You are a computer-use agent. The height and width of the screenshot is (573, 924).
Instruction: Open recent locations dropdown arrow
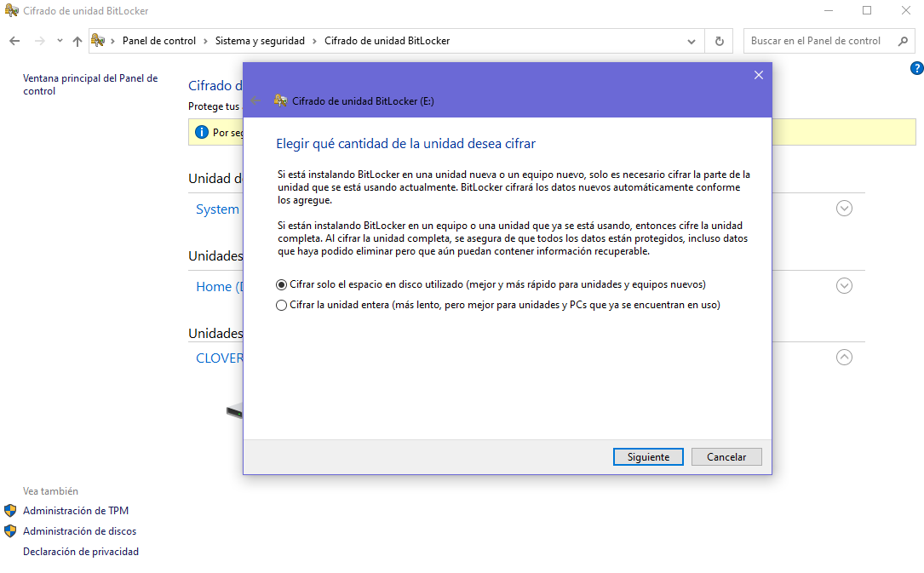(60, 41)
